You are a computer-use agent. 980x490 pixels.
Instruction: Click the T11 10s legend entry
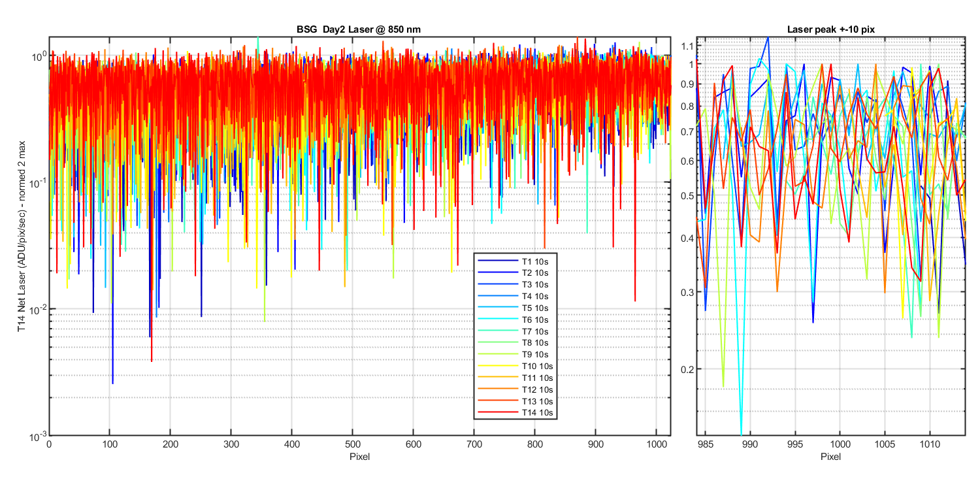pos(515,378)
